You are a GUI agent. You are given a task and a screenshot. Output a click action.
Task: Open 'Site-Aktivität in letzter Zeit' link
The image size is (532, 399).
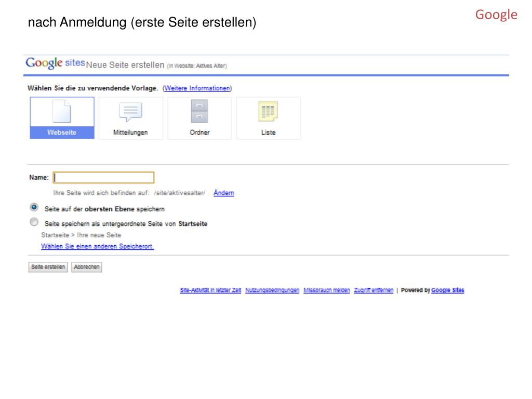point(210,290)
